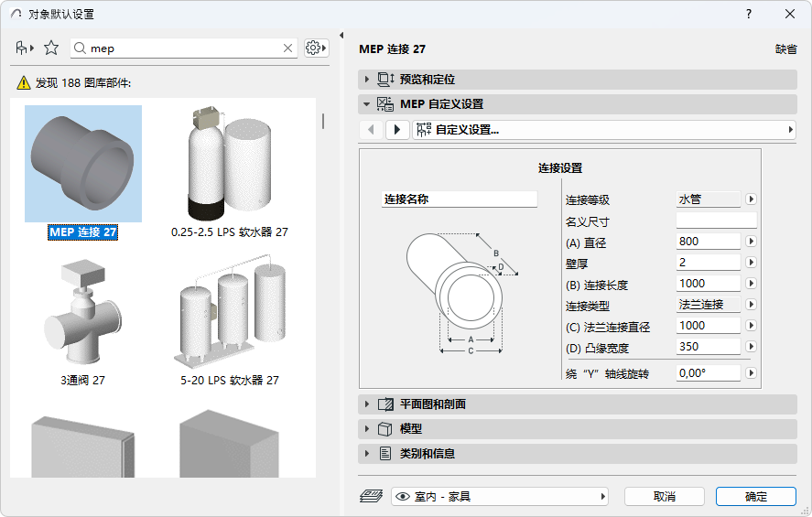The image size is (812, 517).
Task: Click the layer icon beside 室内 - 家具
Action: coord(371,496)
